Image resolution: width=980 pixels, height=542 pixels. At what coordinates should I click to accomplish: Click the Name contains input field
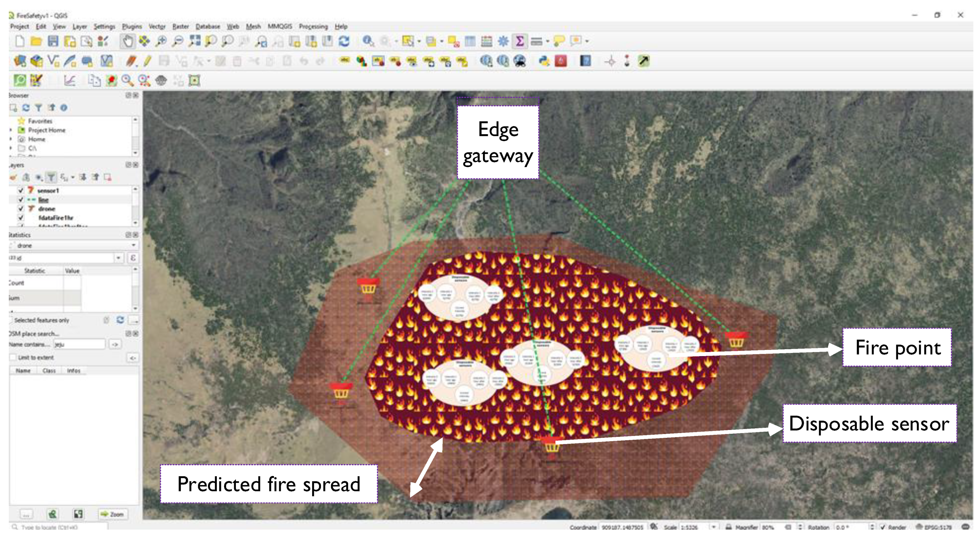click(x=79, y=345)
